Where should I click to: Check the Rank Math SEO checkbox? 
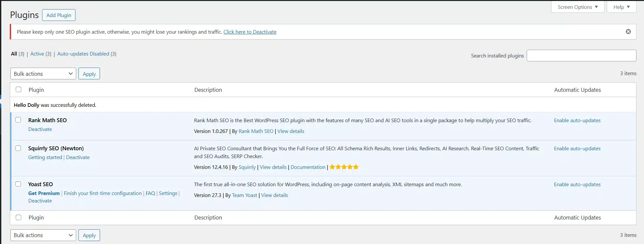click(18, 120)
